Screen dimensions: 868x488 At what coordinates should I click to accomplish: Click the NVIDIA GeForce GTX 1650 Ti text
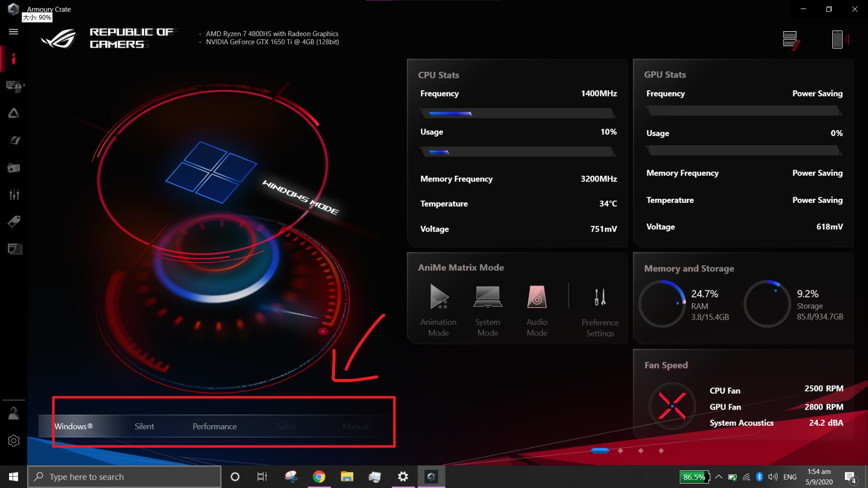coord(272,42)
